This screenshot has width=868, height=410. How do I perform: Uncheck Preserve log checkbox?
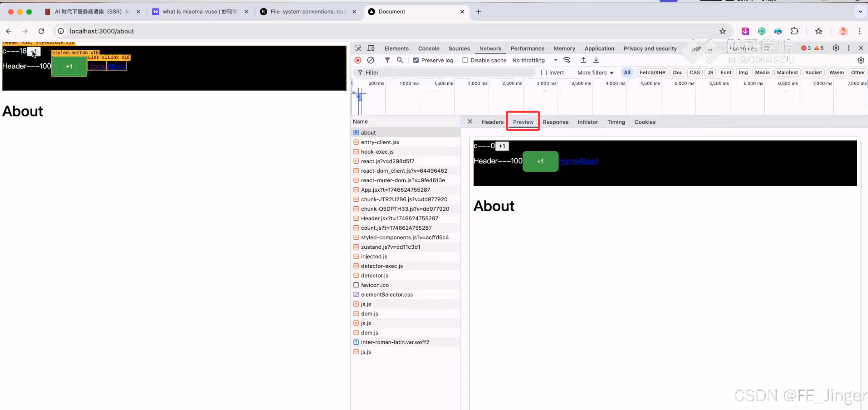pyautogui.click(x=416, y=60)
